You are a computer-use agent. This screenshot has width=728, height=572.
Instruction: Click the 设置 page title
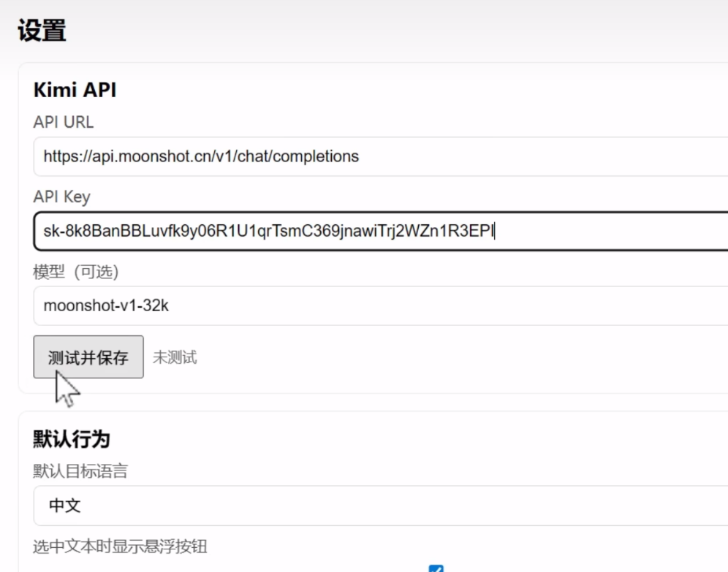click(42, 31)
